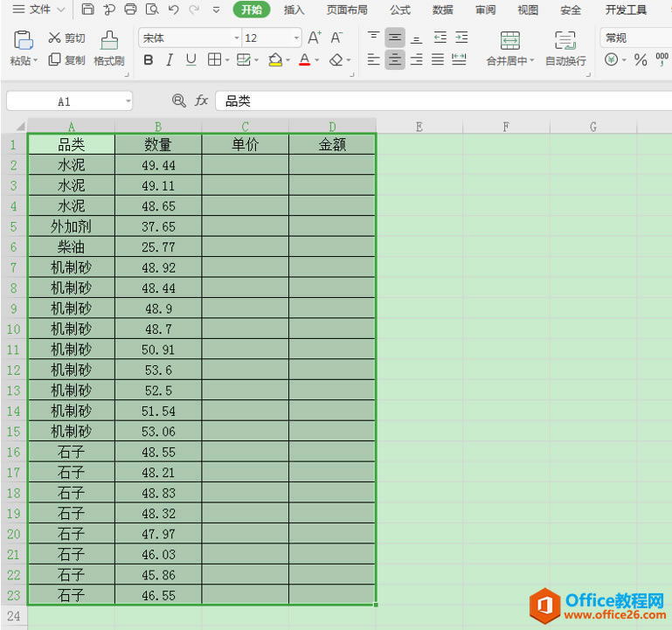Toggle Wrap Text 自动换行
This screenshot has height=630, width=672.
(565, 48)
